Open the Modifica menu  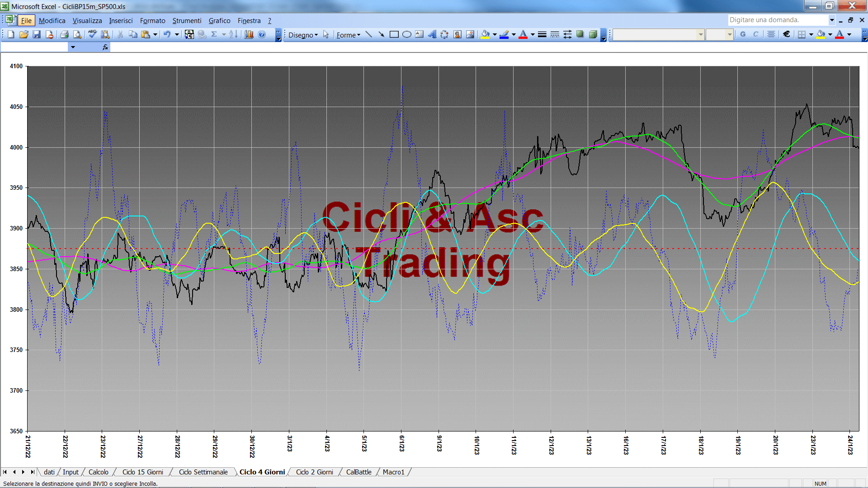pyautogui.click(x=52, y=20)
